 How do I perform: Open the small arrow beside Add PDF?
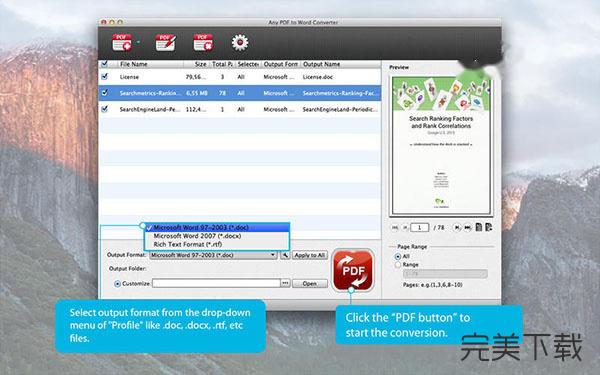[138, 42]
